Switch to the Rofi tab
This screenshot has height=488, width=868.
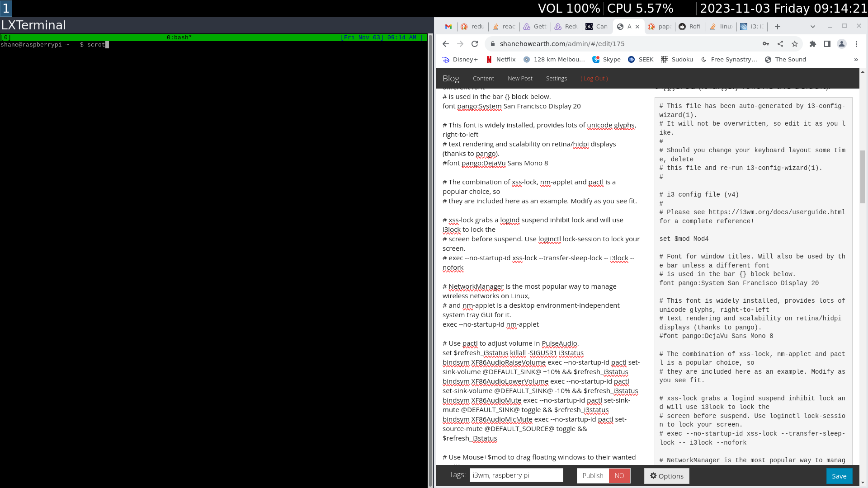(x=690, y=27)
